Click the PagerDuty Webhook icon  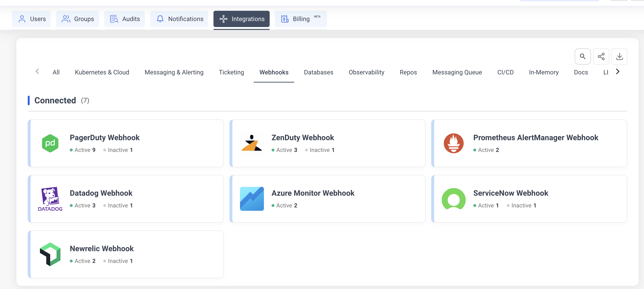coord(50,143)
